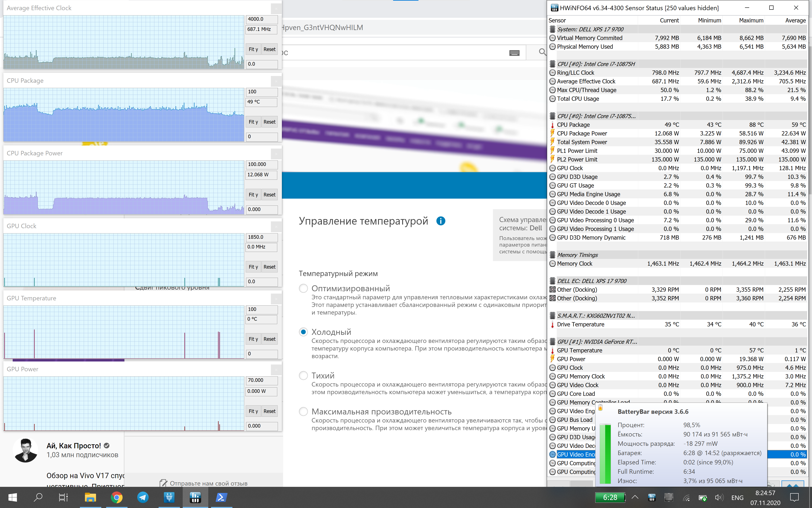Click the Windows Start button
Image resolution: width=812 pixels, height=508 pixels.
point(12,497)
